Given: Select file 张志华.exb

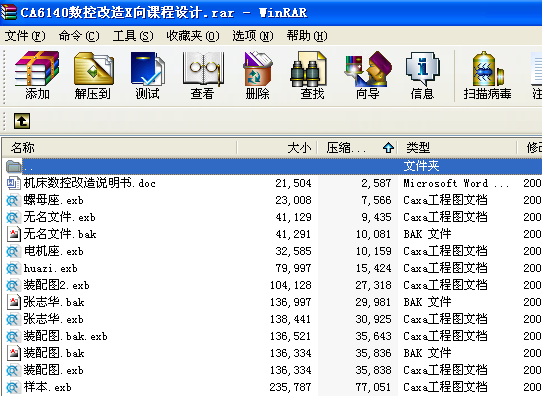Looking at the screenshot, I should click(54, 319).
